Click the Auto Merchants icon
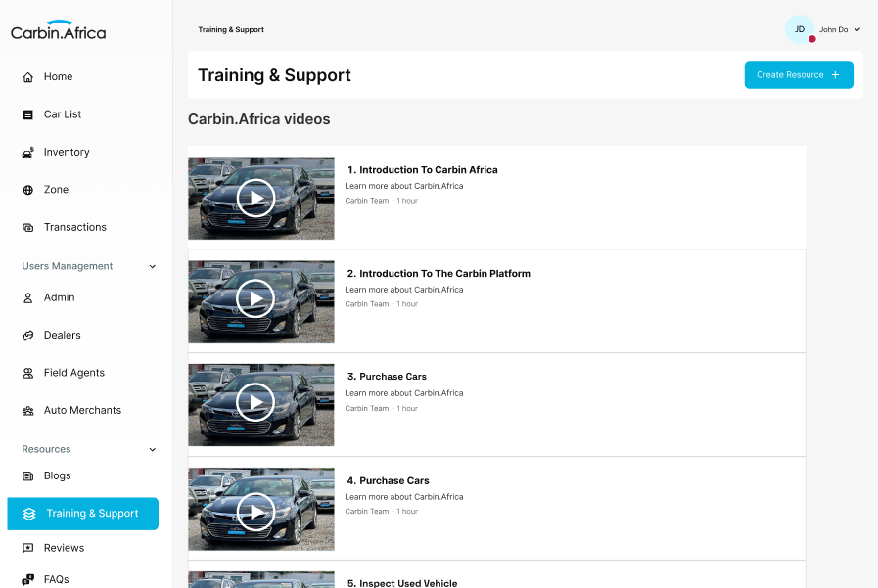Viewport: 878px width, 588px height. [x=28, y=411]
